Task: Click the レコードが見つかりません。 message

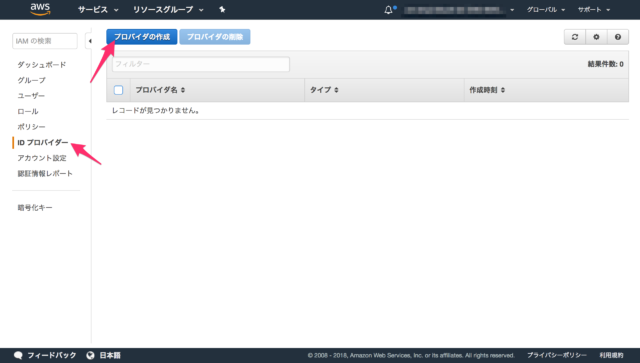Action: [156, 111]
